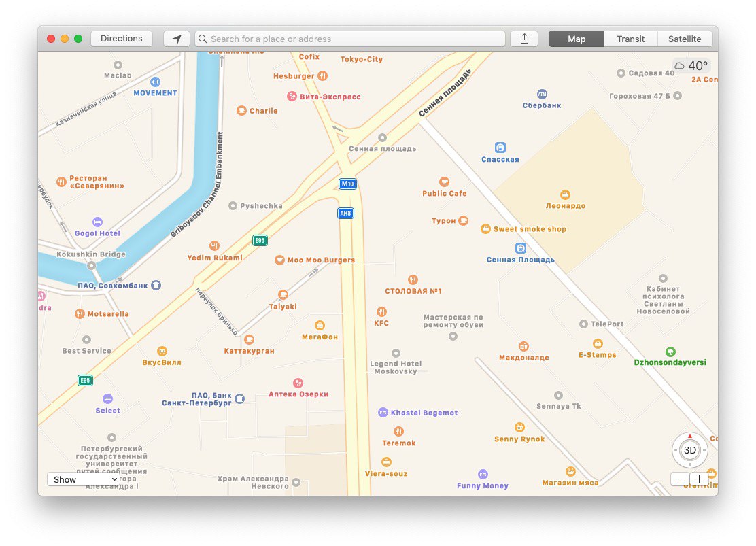Select the Taiyaki cafe pin

[283, 294]
